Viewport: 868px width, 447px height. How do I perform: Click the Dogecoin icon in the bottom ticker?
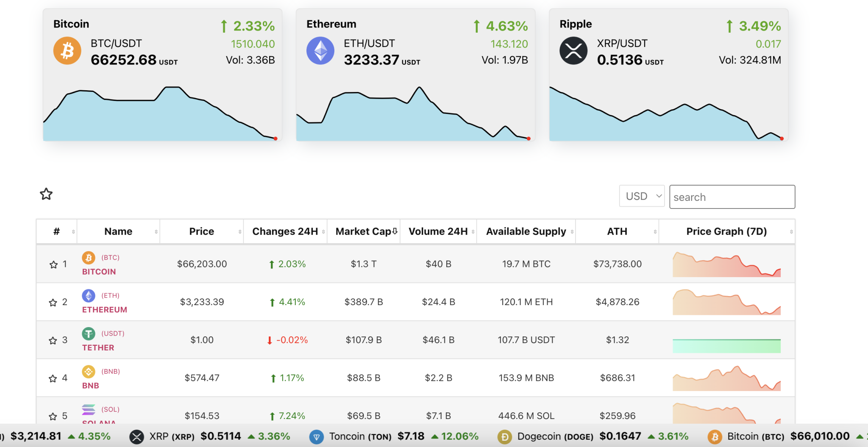[504, 436]
